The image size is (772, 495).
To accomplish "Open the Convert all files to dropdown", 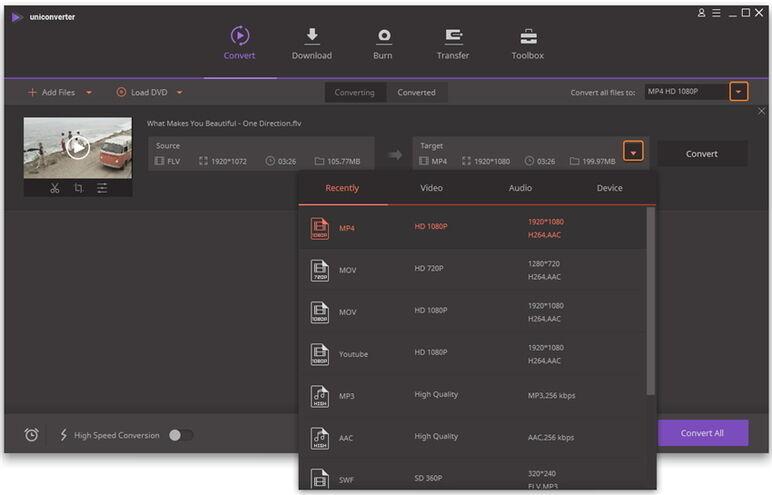I will pyautogui.click(x=738, y=92).
